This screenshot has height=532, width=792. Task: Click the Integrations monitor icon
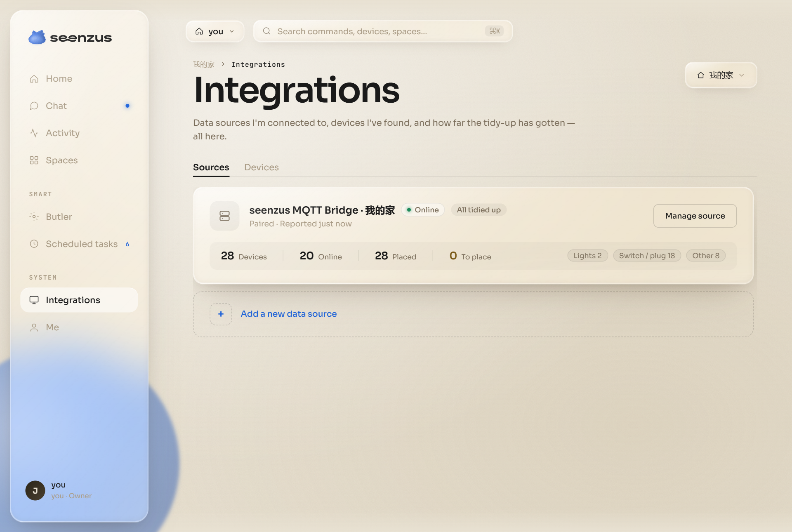[x=34, y=300]
